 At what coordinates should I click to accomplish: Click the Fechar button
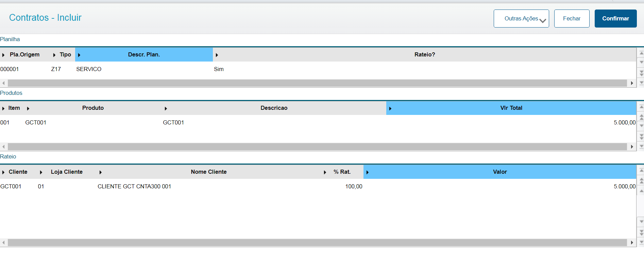point(572,19)
